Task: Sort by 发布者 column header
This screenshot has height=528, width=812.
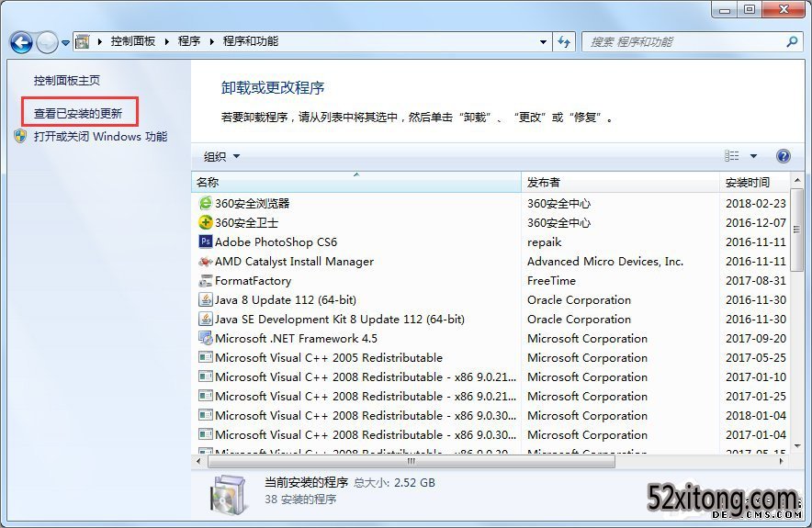Action: tap(620, 182)
